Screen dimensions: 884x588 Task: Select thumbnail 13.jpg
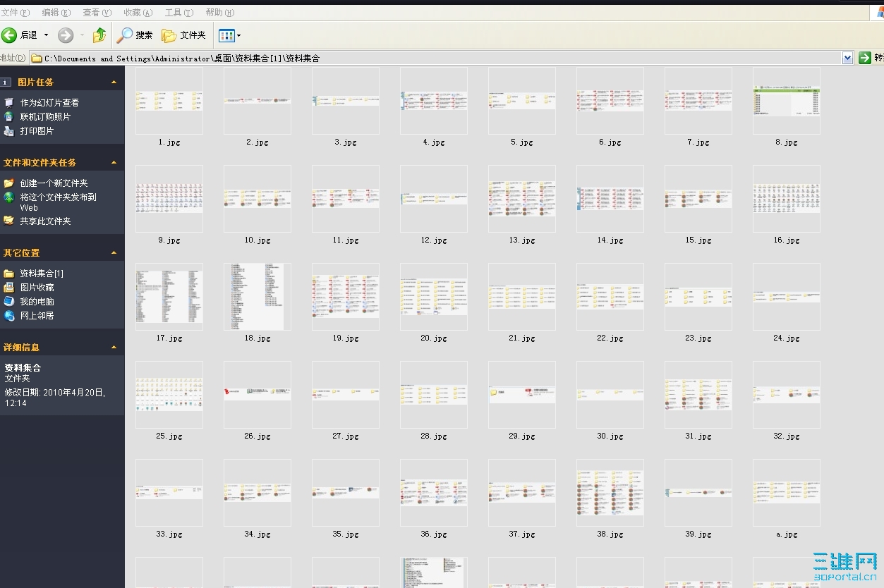(x=522, y=199)
